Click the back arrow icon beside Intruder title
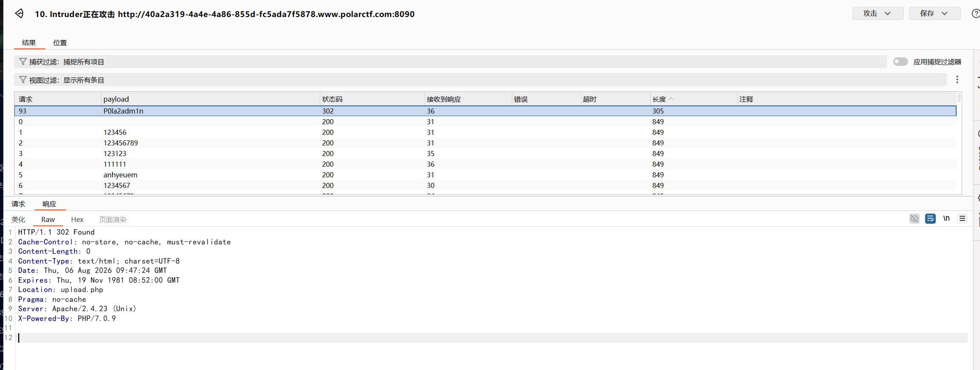 click(19, 14)
